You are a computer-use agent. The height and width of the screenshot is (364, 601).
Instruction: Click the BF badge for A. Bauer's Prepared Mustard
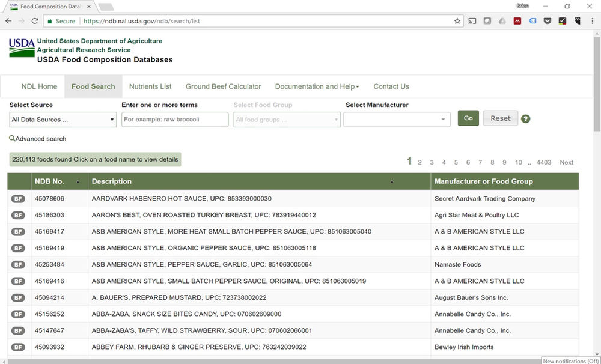pyautogui.click(x=18, y=298)
